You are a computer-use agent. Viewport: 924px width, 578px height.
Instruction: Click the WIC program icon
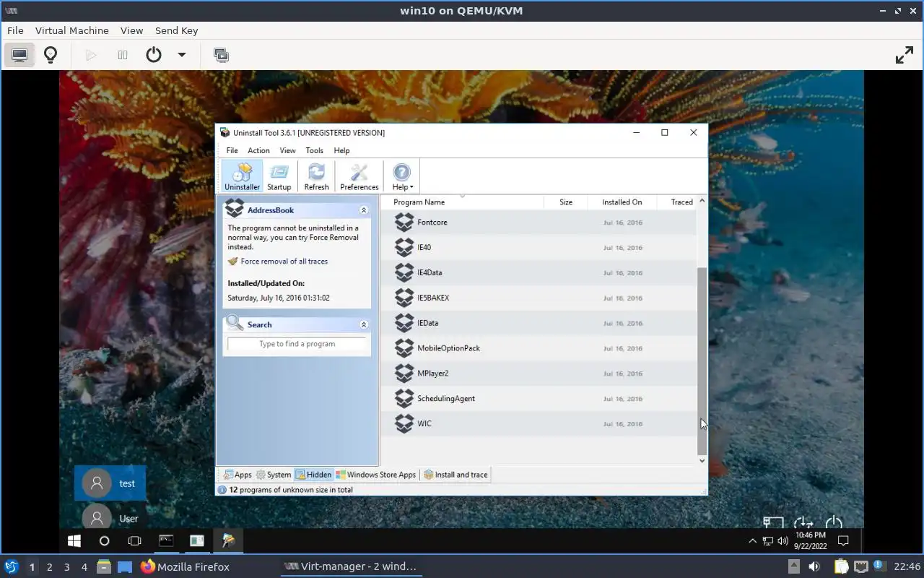point(404,424)
